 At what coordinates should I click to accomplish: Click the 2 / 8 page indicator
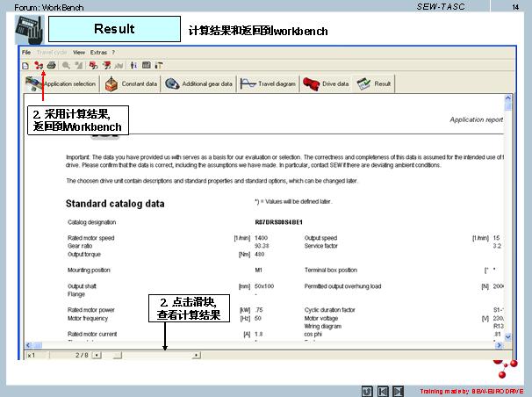(x=82, y=355)
